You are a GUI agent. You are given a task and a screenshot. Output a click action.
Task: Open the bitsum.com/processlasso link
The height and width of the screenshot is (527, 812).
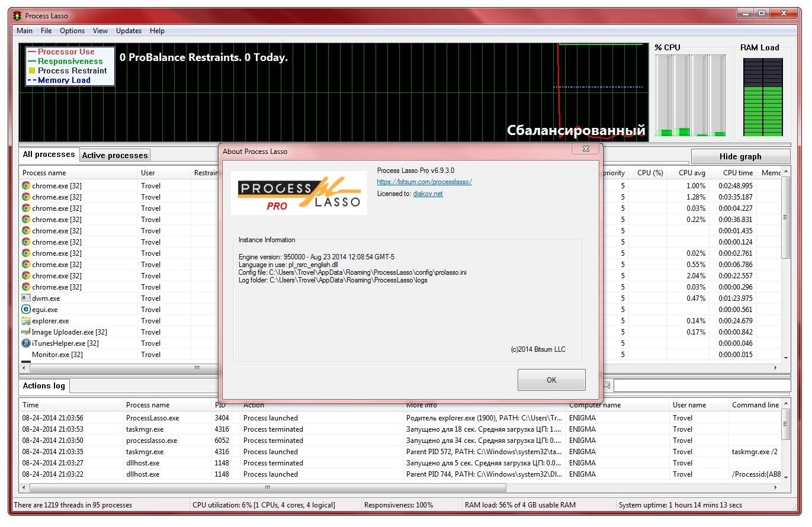pyautogui.click(x=424, y=182)
